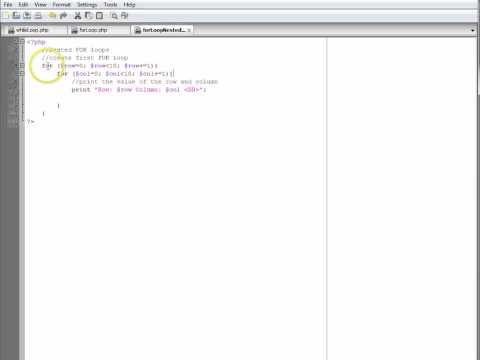Image resolution: width=480 pixels, height=360 pixels.
Task: Close the forLoopNested tab
Action: pyautogui.click(x=189, y=30)
